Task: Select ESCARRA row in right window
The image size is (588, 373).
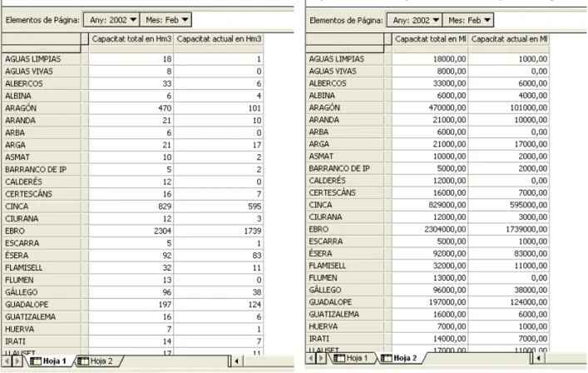Action: pyautogui.click(x=345, y=241)
